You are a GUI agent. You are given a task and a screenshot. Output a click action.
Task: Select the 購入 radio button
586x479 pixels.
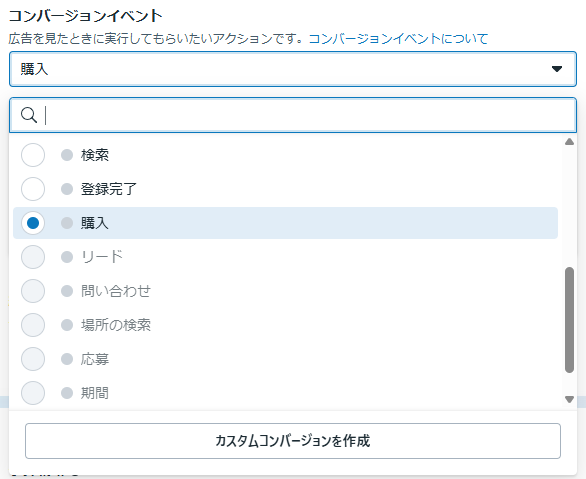[x=33, y=223]
